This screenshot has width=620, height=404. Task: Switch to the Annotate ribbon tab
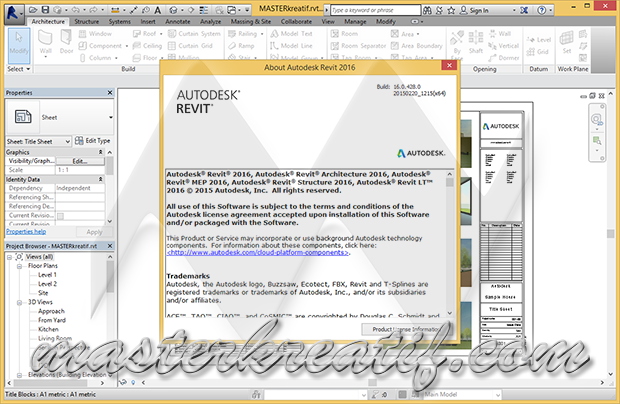(178, 21)
